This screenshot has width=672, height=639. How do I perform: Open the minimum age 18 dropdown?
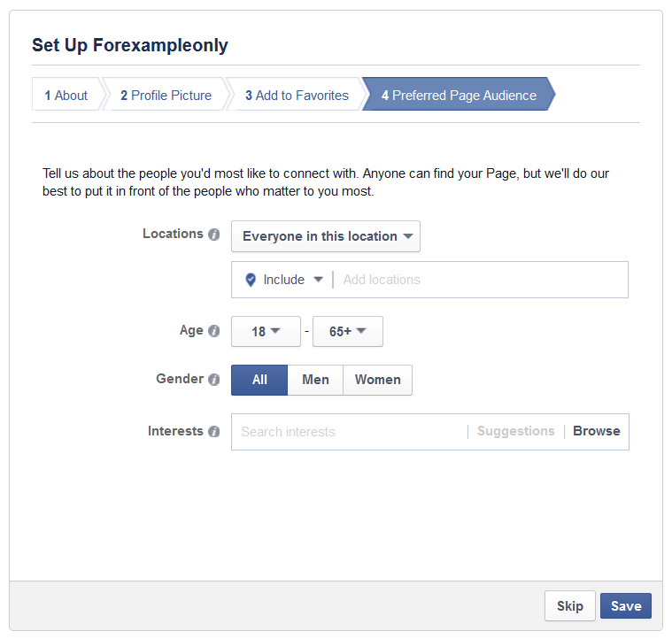point(266,332)
